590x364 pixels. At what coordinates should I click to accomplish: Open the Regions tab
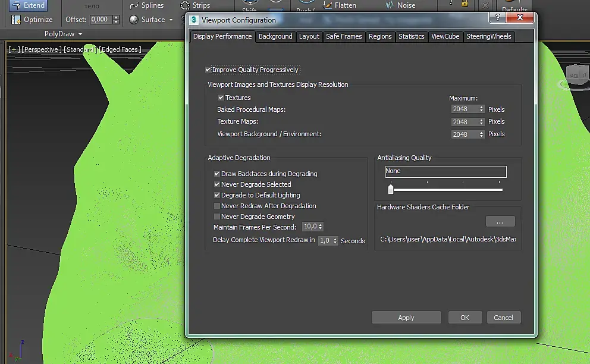380,36
